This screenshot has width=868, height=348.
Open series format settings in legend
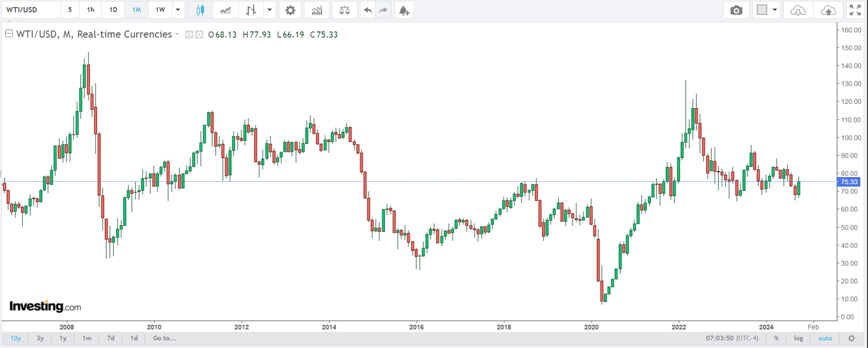click(199, 34)
